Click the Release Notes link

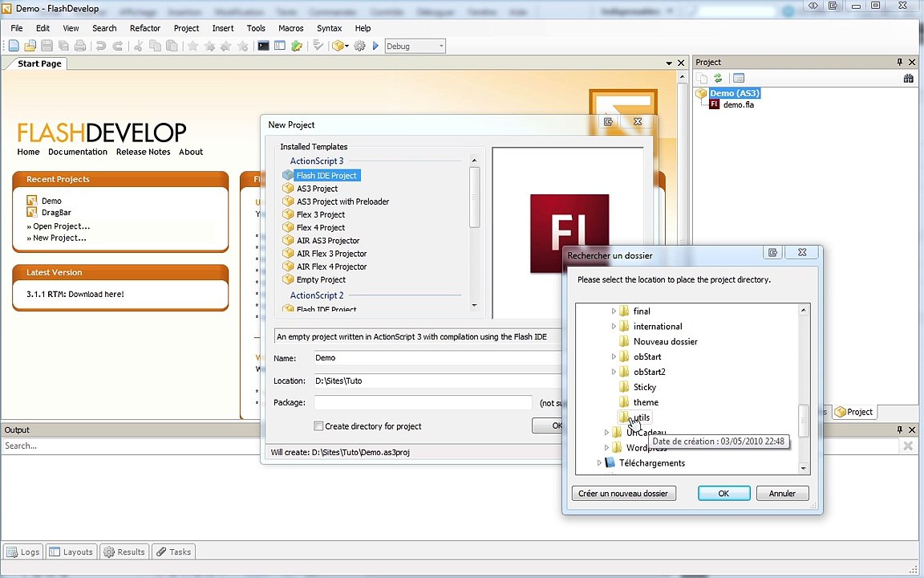click(144, 152)
